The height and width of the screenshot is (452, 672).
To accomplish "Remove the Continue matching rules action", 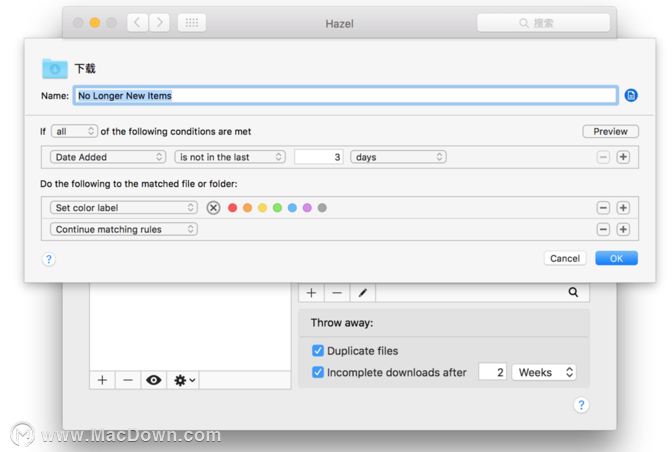I will pyautogui.click(x=603, y=229).
